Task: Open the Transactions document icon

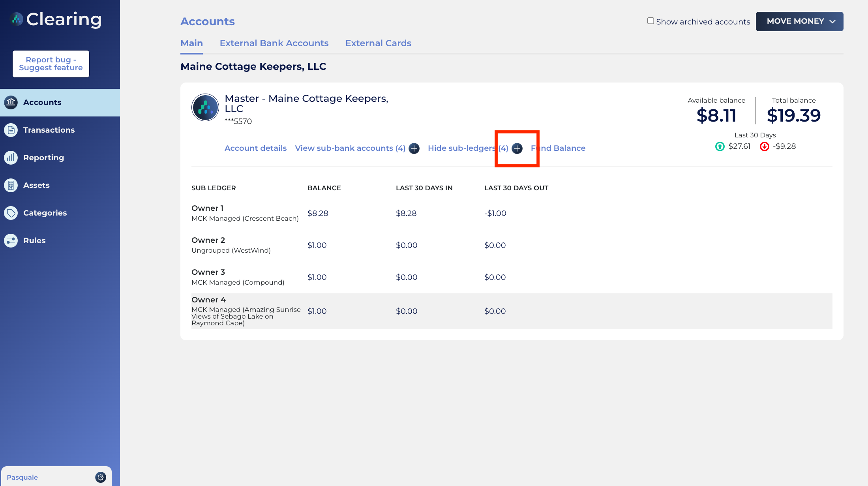Action: [x=11, y=130]
